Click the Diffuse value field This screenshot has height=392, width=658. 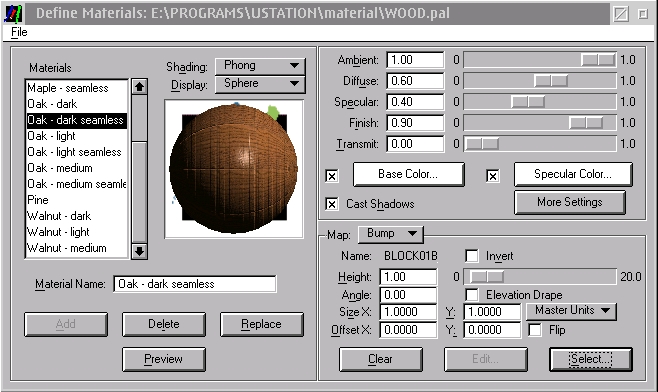coord(415,81)
